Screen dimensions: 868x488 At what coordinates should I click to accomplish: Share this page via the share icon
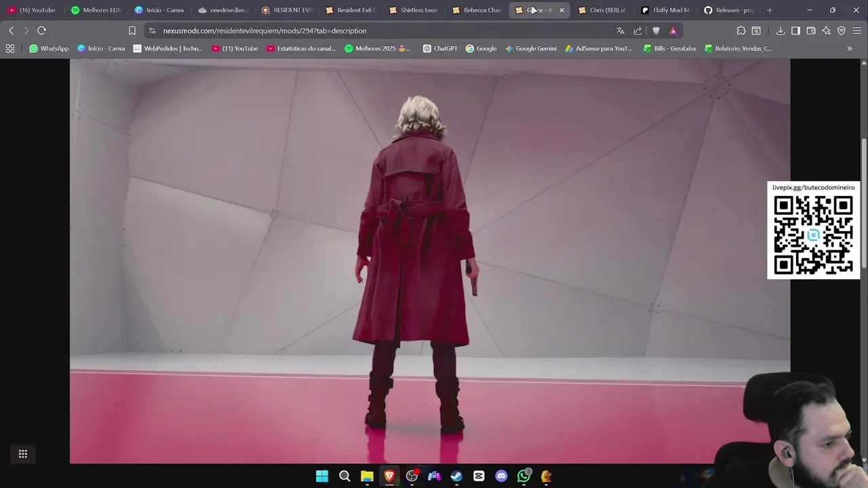coord(637,30)
